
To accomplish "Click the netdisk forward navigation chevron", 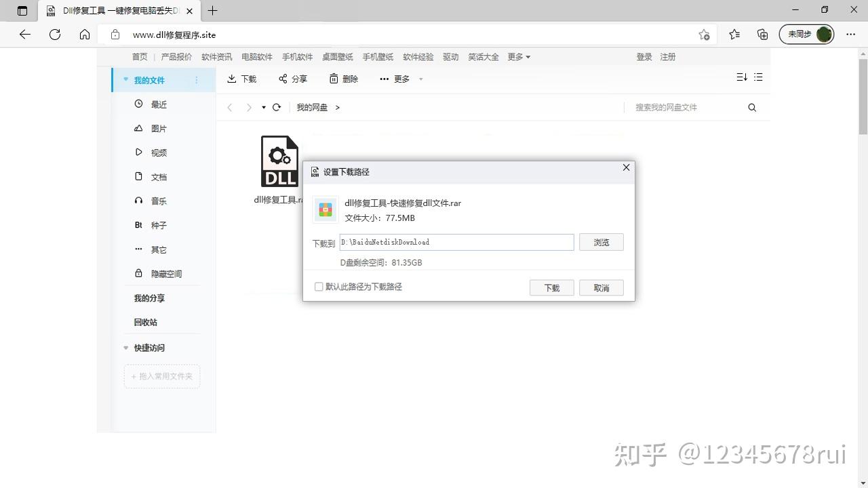I will tap(249, 107).
